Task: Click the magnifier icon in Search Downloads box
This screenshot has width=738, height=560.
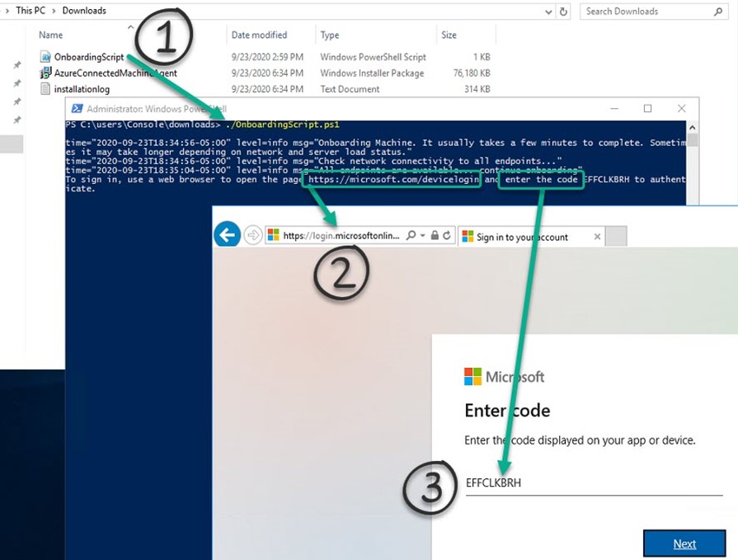Action: click(x=718, y=12)
